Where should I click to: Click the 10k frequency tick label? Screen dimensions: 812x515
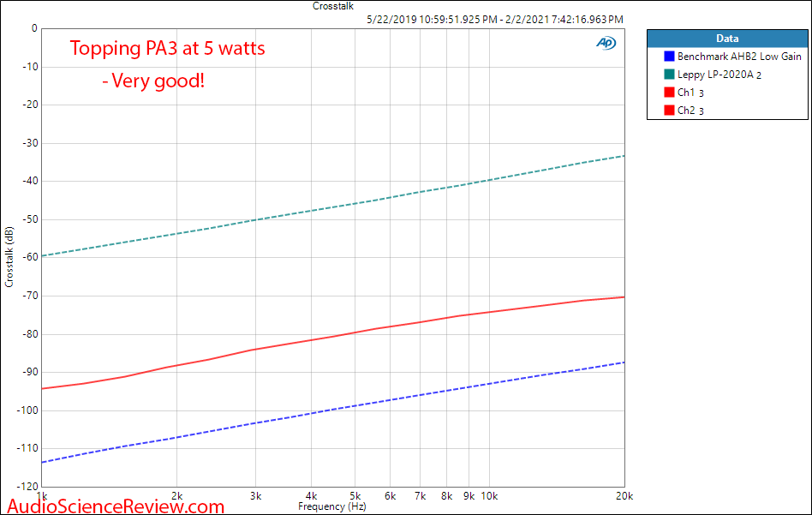(489, 496)
